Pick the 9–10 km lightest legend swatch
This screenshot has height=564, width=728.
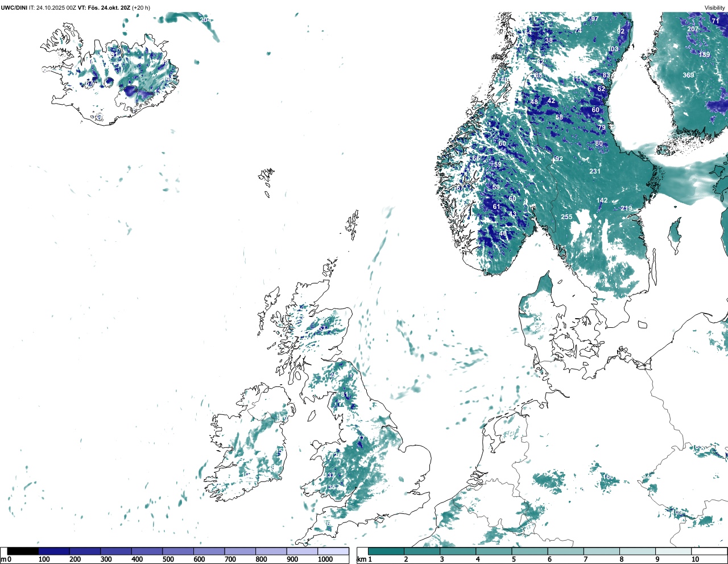pyautogui.click(x=674, y=551)
